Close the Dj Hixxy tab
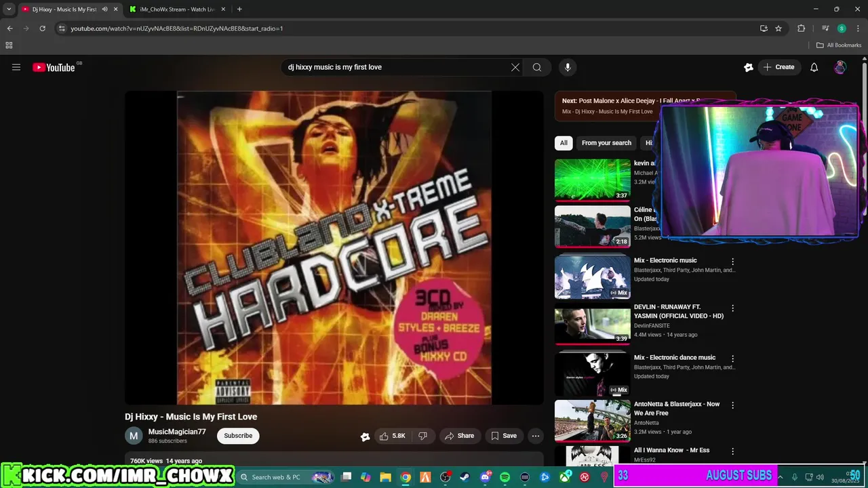This screenshot has height=488, width=868. point(115,9)
